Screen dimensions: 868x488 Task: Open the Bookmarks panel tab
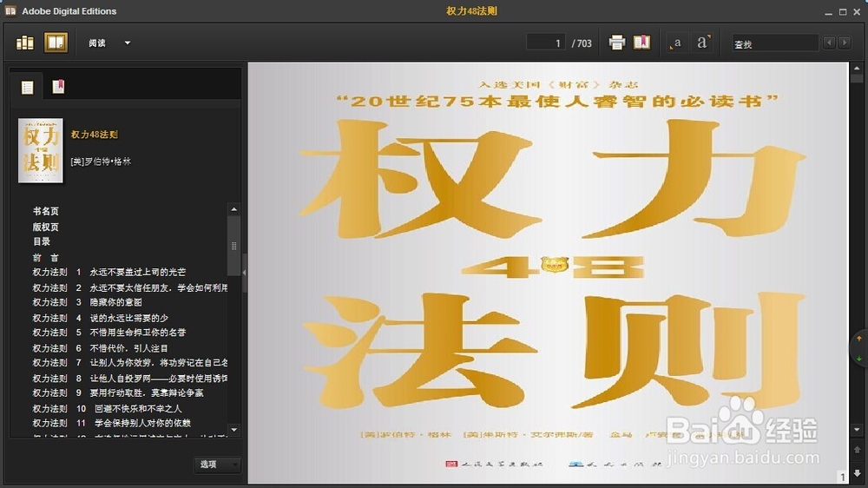[58, 87]
